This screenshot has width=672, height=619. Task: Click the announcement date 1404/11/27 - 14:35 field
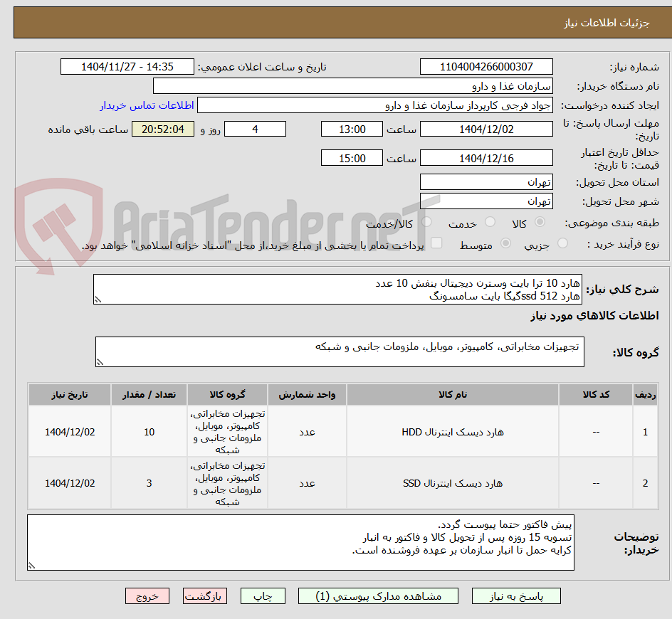(x=127, y=67)
